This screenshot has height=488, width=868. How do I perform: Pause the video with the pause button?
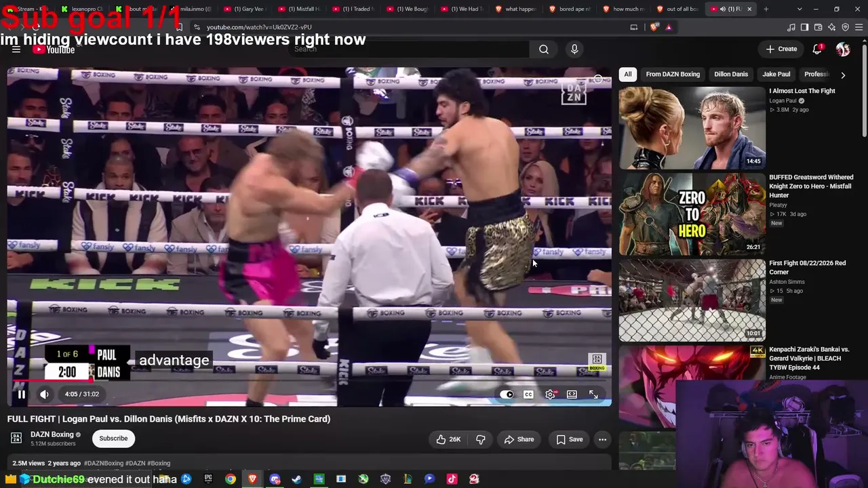coord(21,394)
